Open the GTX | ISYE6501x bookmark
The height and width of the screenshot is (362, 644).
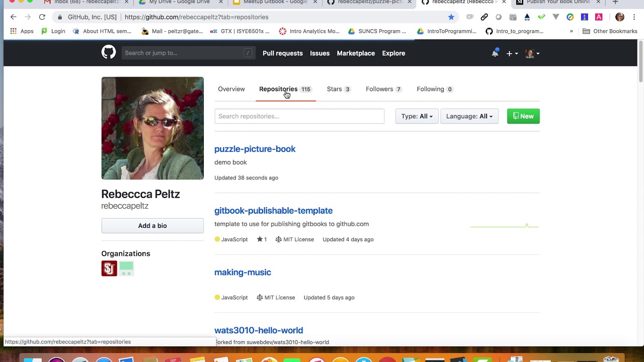click(239, 31)
